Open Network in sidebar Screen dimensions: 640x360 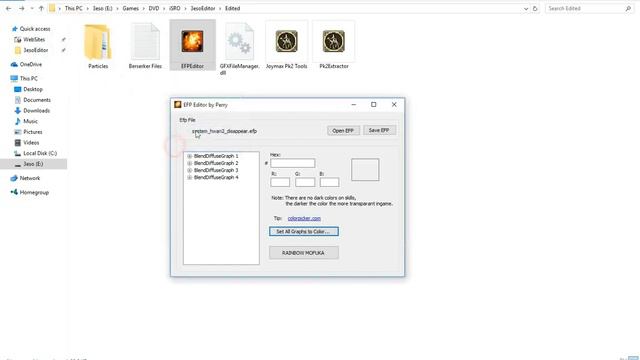[26, 178]
